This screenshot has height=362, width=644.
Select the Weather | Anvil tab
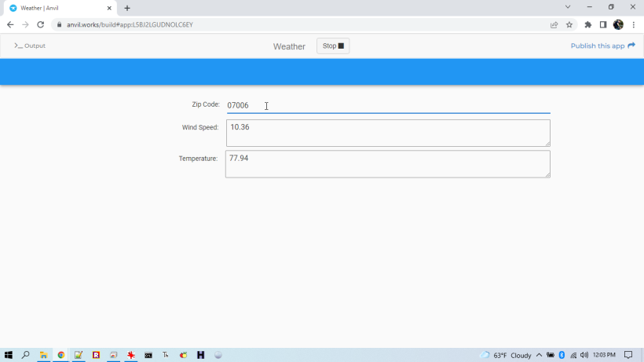[x=55, y=8]
